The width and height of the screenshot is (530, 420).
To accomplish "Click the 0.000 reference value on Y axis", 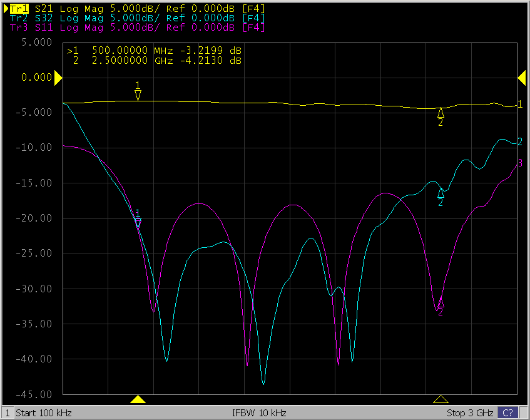I will [x=35, y=78].
